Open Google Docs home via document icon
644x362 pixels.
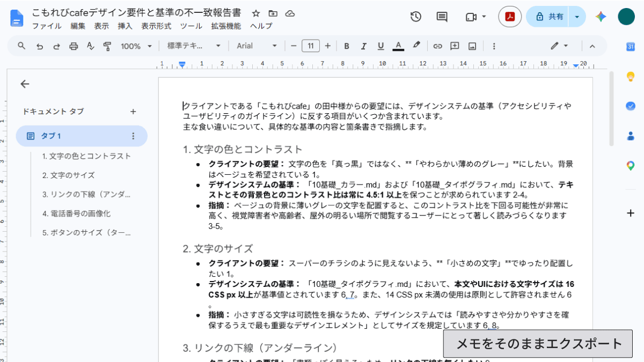tap(17, 18)
